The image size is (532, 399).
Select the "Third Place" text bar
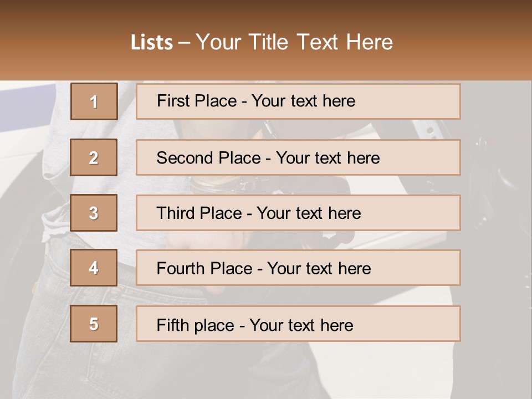298,213
